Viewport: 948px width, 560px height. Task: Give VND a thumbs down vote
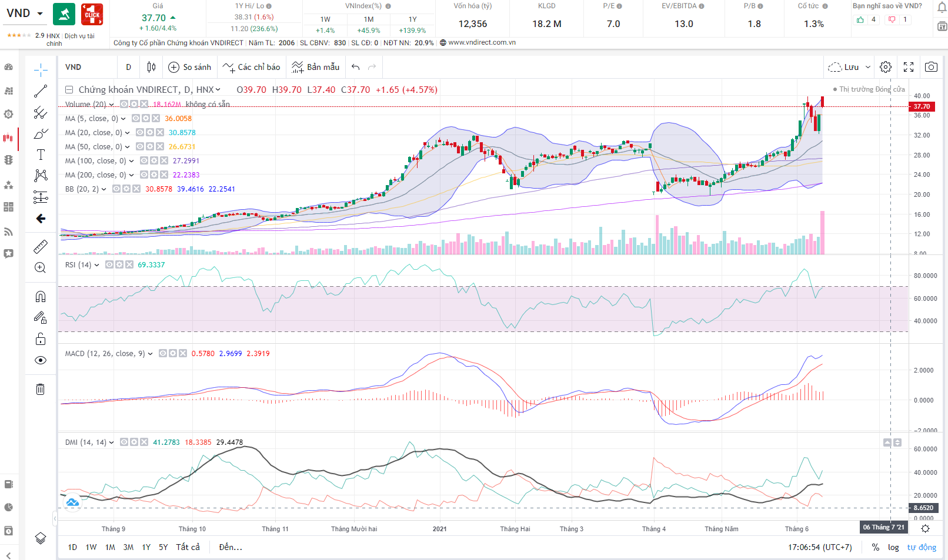pos(892,19)
